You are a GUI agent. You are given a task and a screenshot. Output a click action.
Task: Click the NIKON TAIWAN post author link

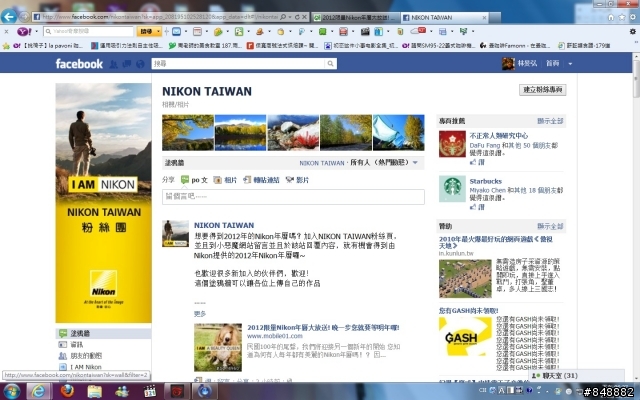(224, 225)
